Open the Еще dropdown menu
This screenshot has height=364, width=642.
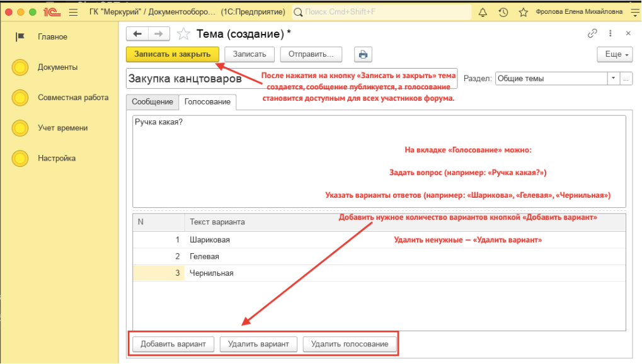coord(614,54)
